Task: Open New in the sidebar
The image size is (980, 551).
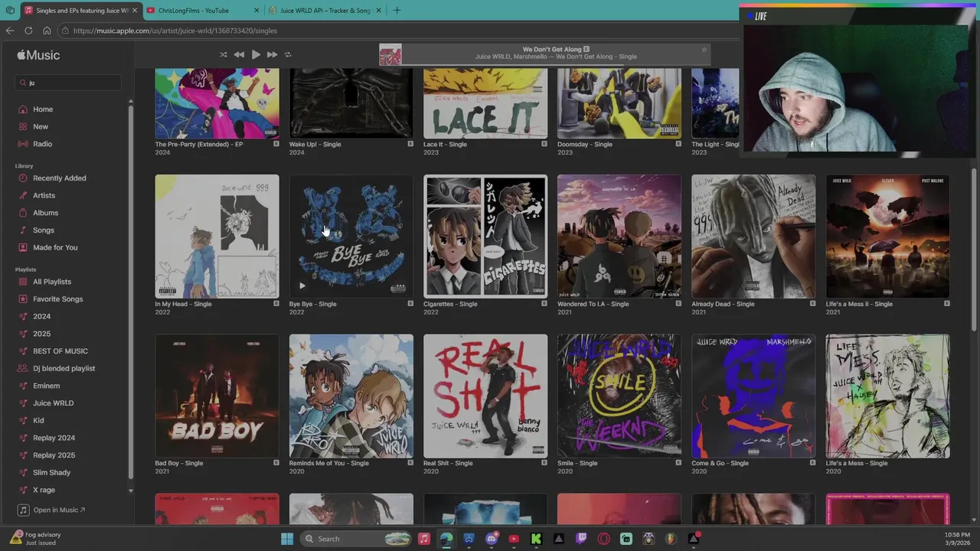Action: 41,126
